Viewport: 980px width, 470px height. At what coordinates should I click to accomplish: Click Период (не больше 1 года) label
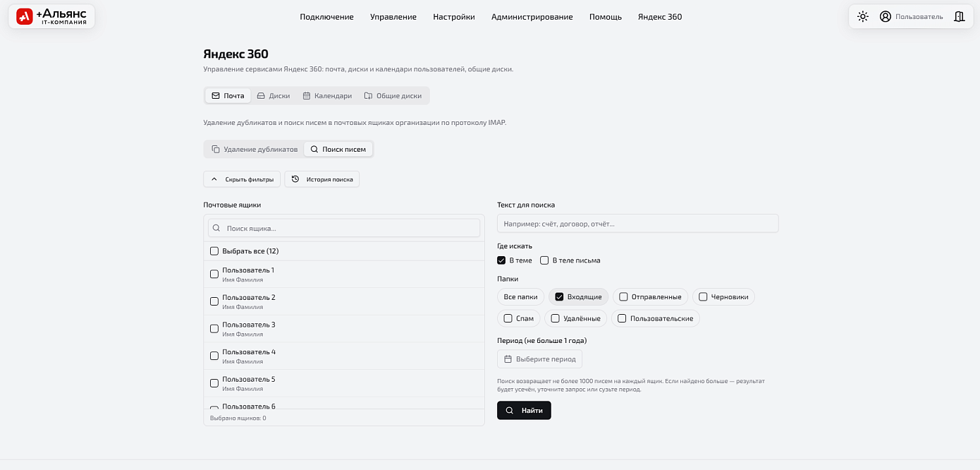[x=541, y=341]
